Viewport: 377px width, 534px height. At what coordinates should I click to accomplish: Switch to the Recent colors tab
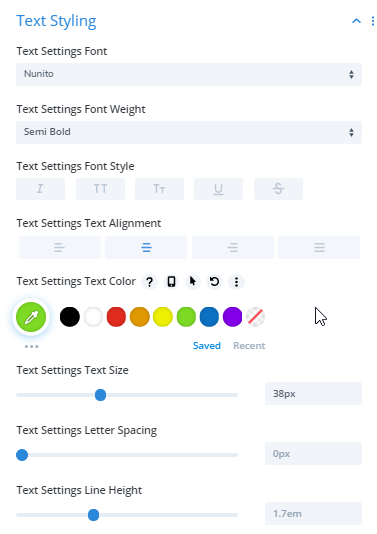click(x=249, y=346)
